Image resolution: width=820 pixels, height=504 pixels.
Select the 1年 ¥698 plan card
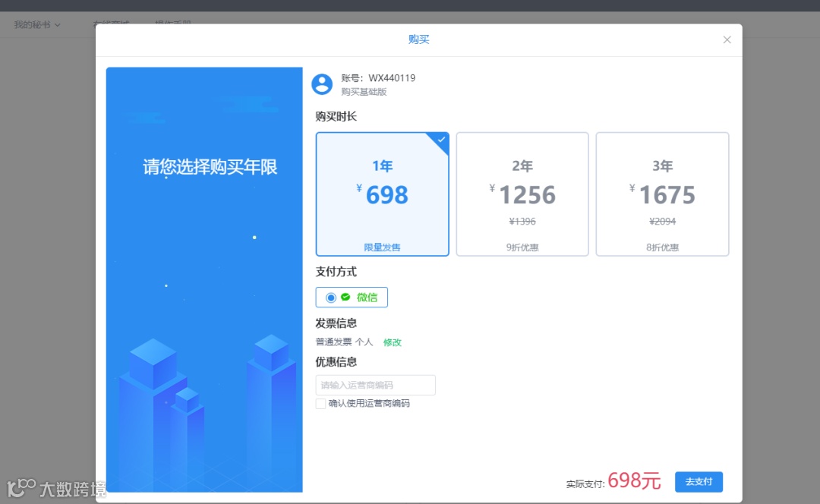coord(382,194)
